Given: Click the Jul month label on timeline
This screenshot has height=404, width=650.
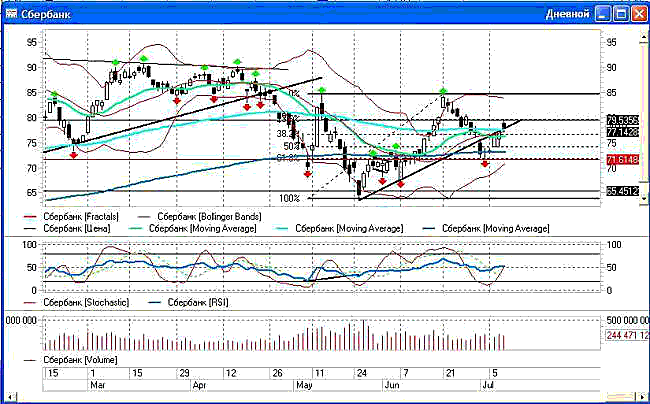Looking at the screenshot, I should [x=488, y=385].
